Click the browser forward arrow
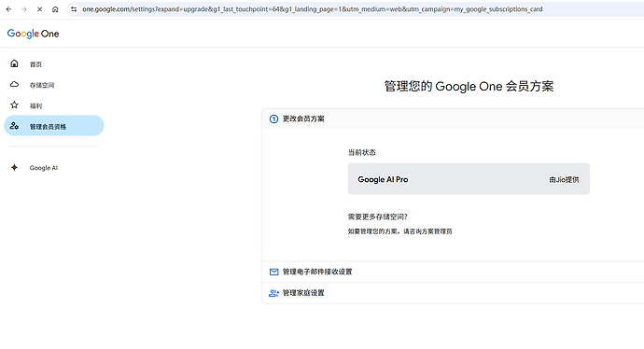644x349 pixels. tap(24, 9)
